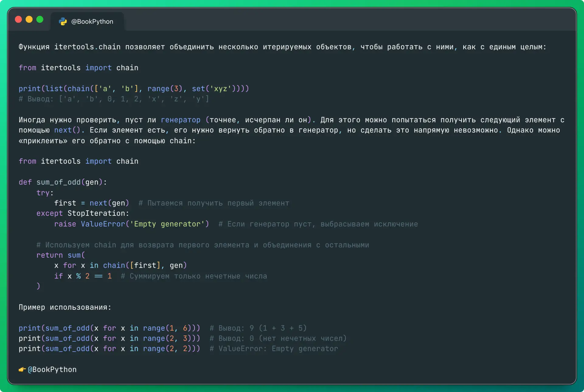Click the 'return sum(' line
Screen dimensions: 584x392
(61, 255)
